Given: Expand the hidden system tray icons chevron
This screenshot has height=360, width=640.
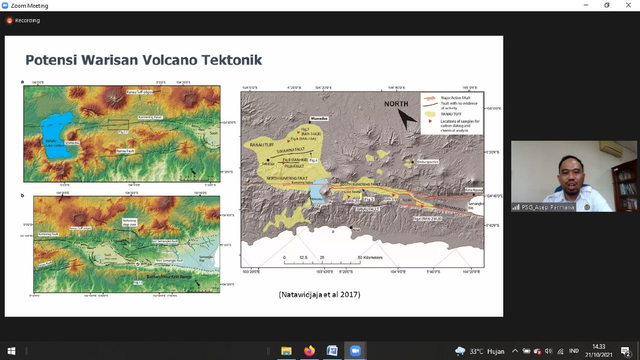Looking at the screenshot, I should [x=515, y=351].
